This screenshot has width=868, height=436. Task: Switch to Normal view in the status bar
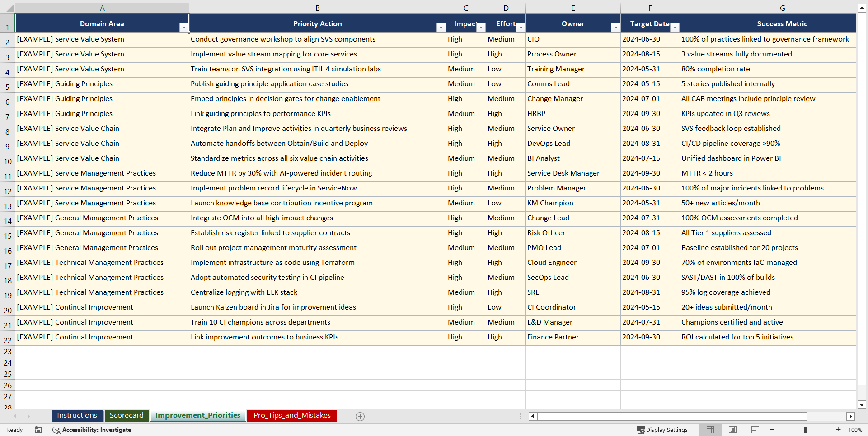click(710, 430)
